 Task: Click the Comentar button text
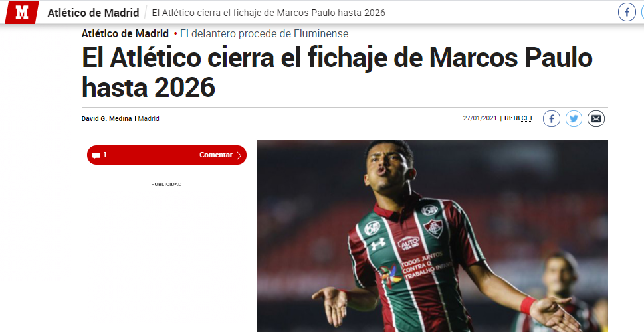216,155
